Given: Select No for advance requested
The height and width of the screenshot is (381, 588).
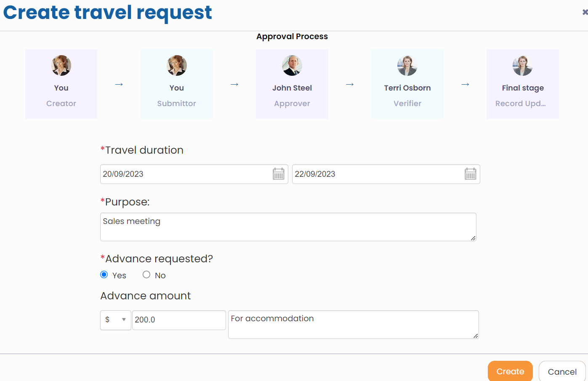Looking at the screenshot, I should pos(146,274).
